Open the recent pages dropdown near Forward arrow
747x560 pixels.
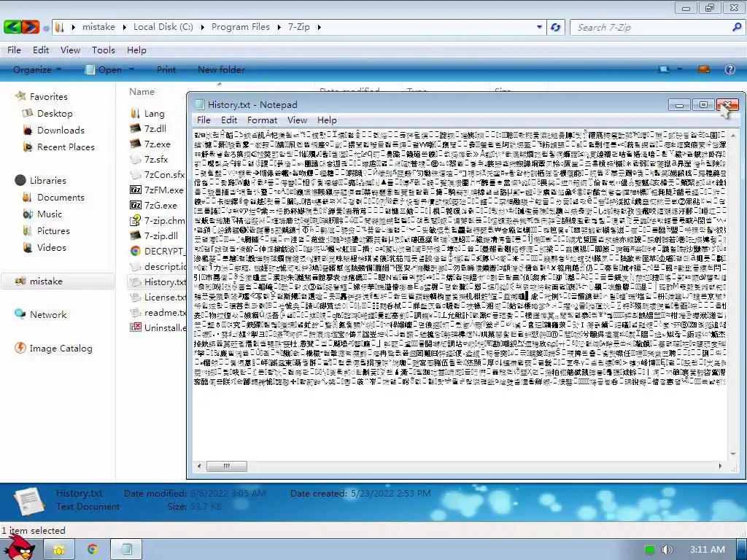tap(46, 28)
